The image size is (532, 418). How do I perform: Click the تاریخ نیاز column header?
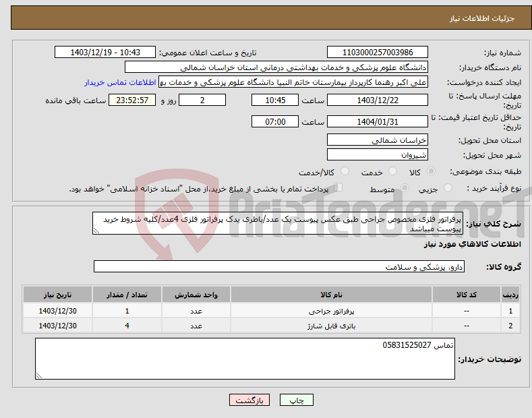[58, 295]
